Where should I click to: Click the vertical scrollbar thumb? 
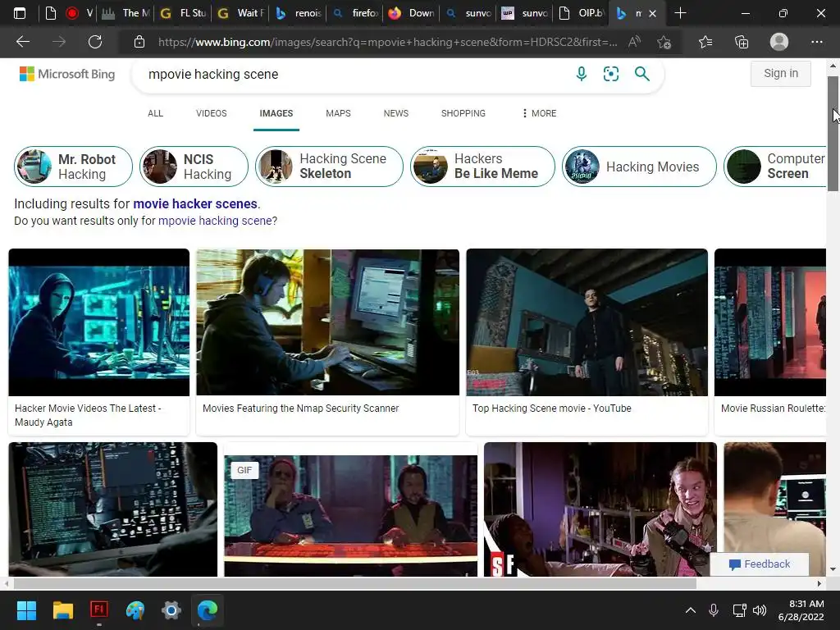click(833, 134)
